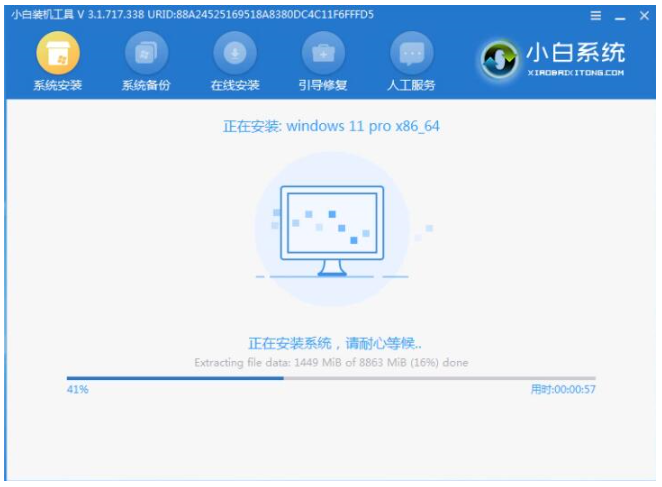Open the 人工服务 support chat icon
The width and height of the screenshot is (662, 487).
pos(412,53)
